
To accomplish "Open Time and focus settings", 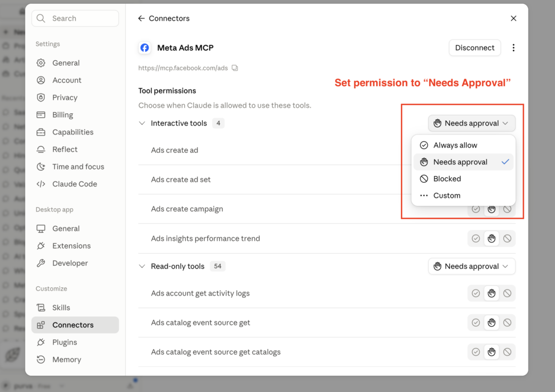I will (75, 167).
